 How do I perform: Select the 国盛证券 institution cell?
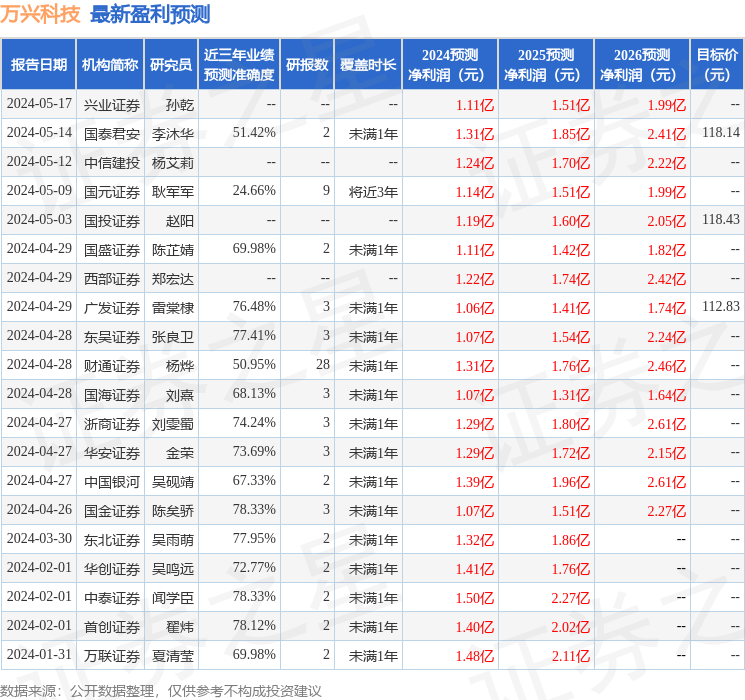(x=112, y=250)
